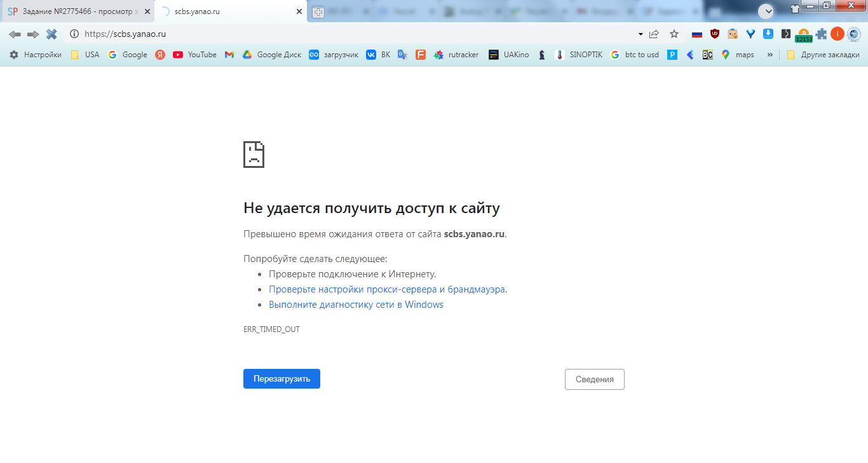Expand the USA bookmarks folder
The width and height of the screenshot is (868, 463).
(x=85, y=55)
